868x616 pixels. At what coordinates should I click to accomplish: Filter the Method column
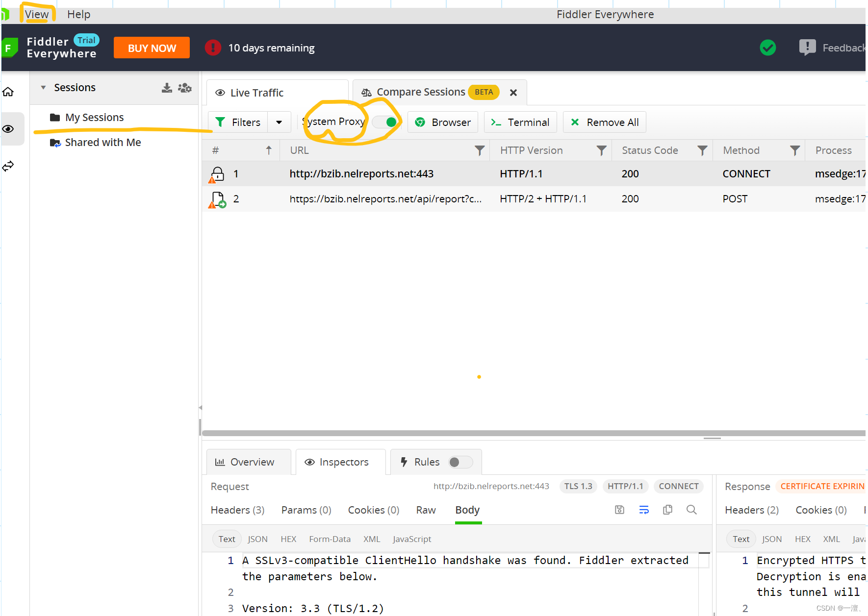point(795,150)
